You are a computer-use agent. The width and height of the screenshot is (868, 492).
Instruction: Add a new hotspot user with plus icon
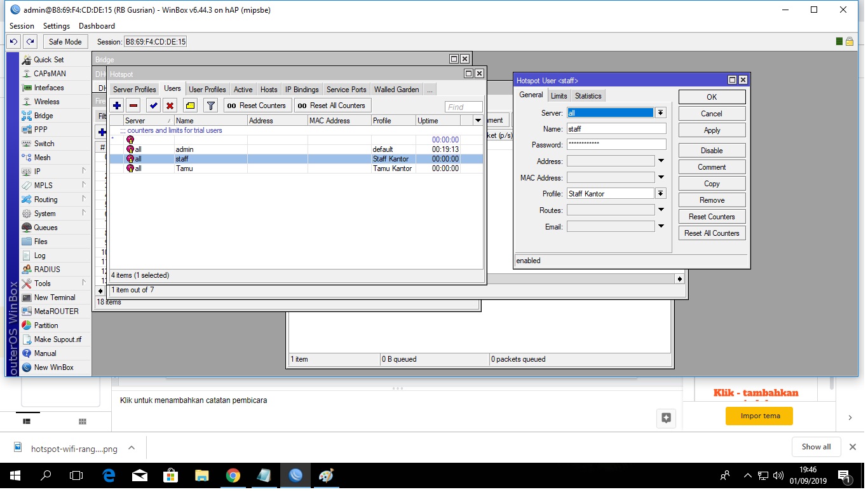click(x=117, y=106)
